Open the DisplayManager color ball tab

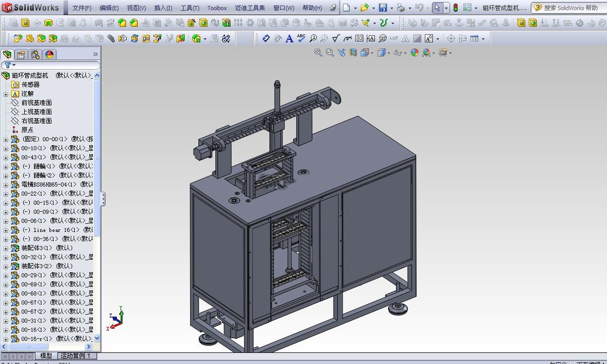49,54
